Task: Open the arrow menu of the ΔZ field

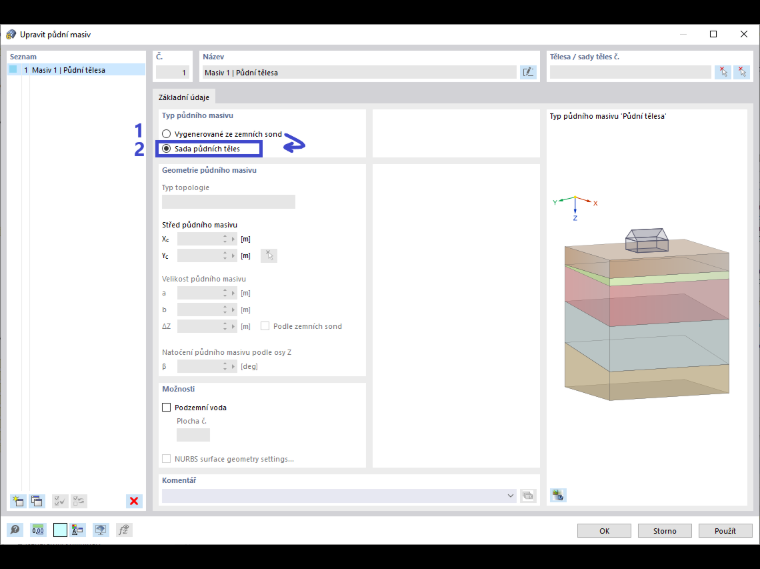Action: pos(233,326)
